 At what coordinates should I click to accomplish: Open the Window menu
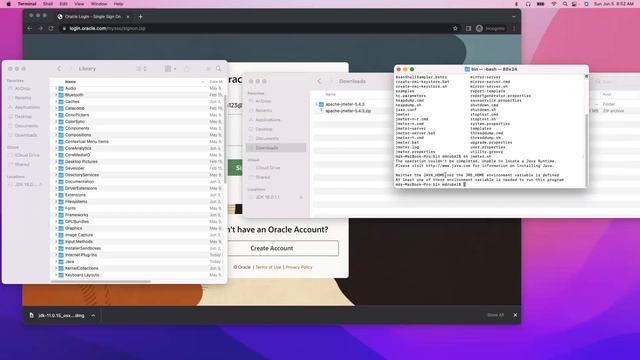point(99,4)
